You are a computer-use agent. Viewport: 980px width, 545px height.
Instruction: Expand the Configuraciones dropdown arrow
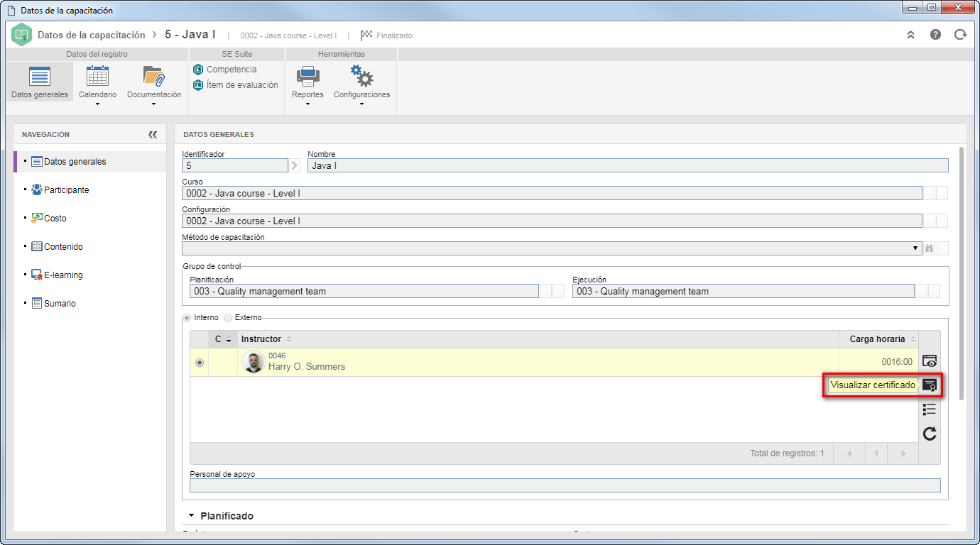tap(361, 104)
